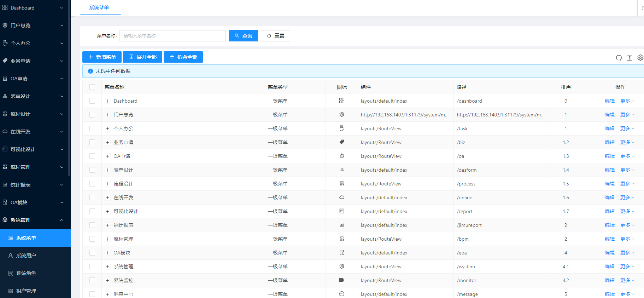Click the 表单设计 icon in the sidebar
This screenshot has width=644, height=298.
(5, 96)
